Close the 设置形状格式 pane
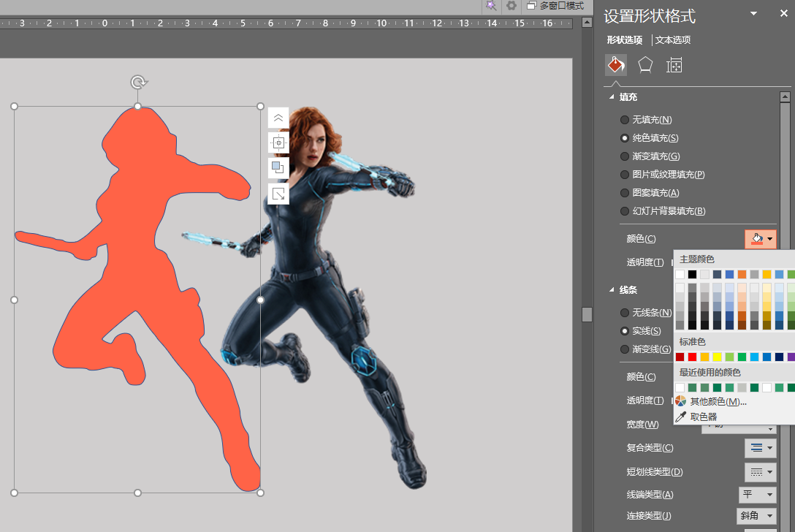 point(784,14)
